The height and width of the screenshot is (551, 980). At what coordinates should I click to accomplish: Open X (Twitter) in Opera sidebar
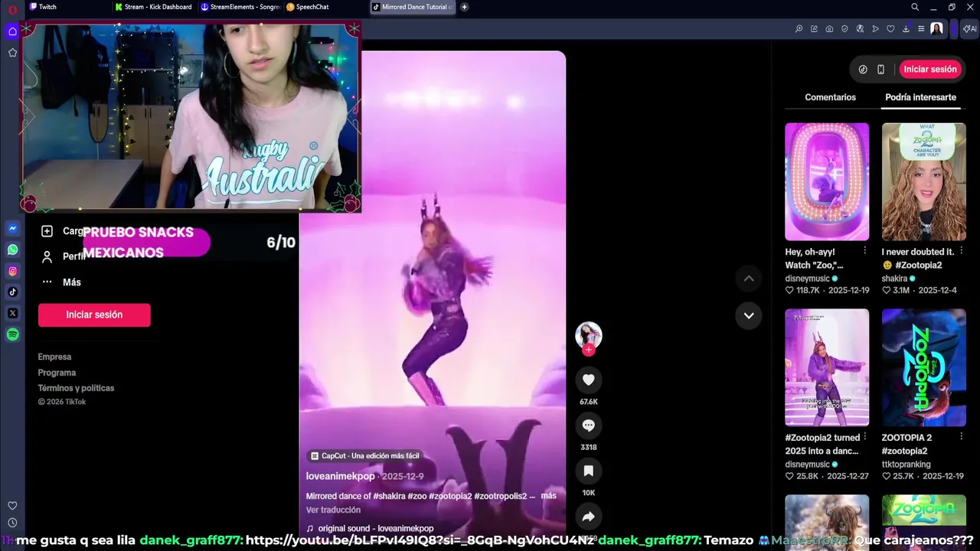click(x=12, y=313)
